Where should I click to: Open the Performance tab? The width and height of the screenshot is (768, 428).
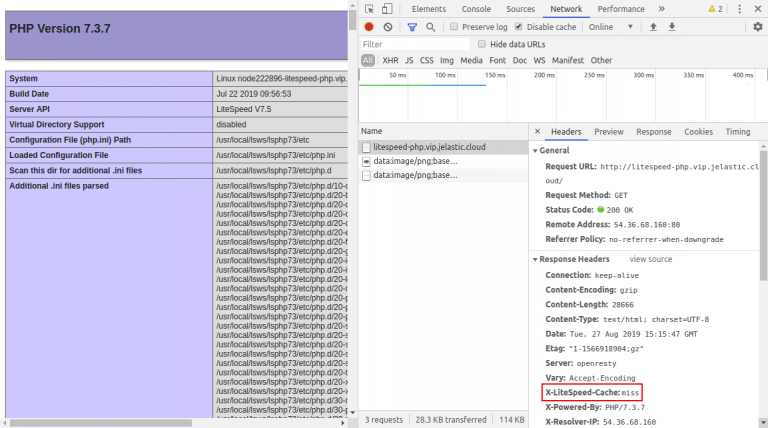tap(621, 9)
